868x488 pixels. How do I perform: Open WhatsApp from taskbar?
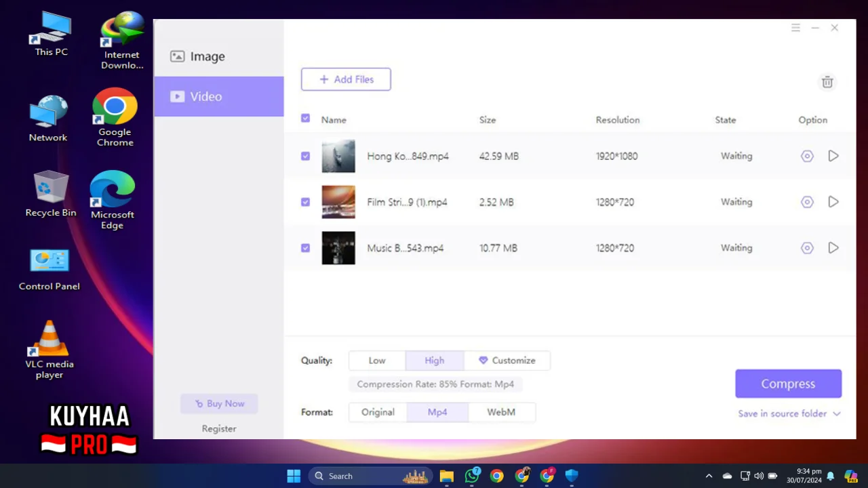472,476
